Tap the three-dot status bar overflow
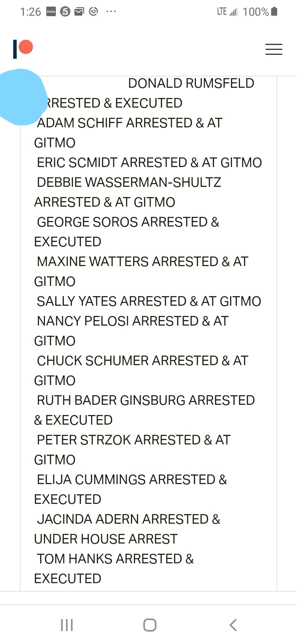Image resolution: width=297 pixels, height=644 pixels. [111, 12]
